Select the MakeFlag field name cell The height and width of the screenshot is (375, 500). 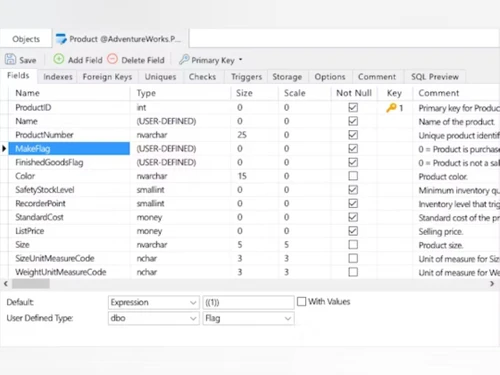tap(69, 148)
